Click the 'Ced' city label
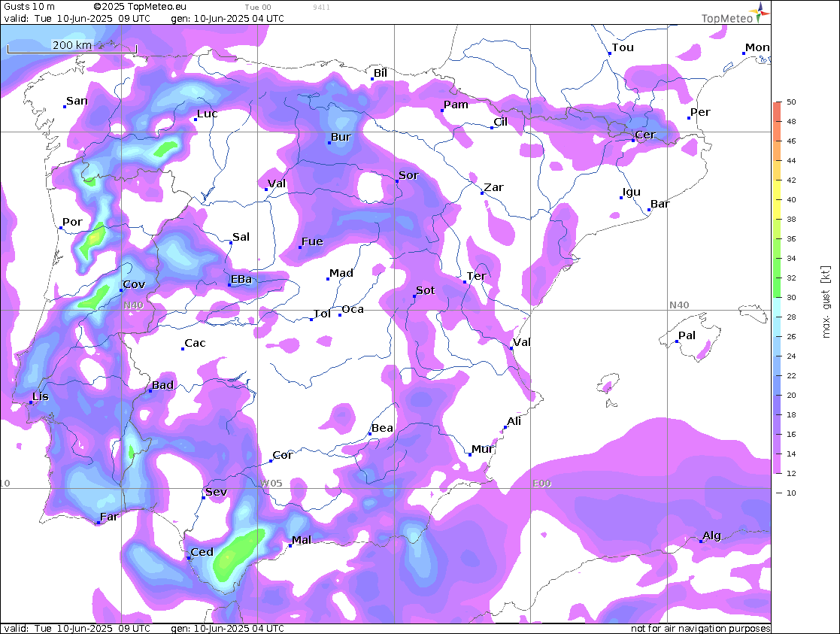 202,552
